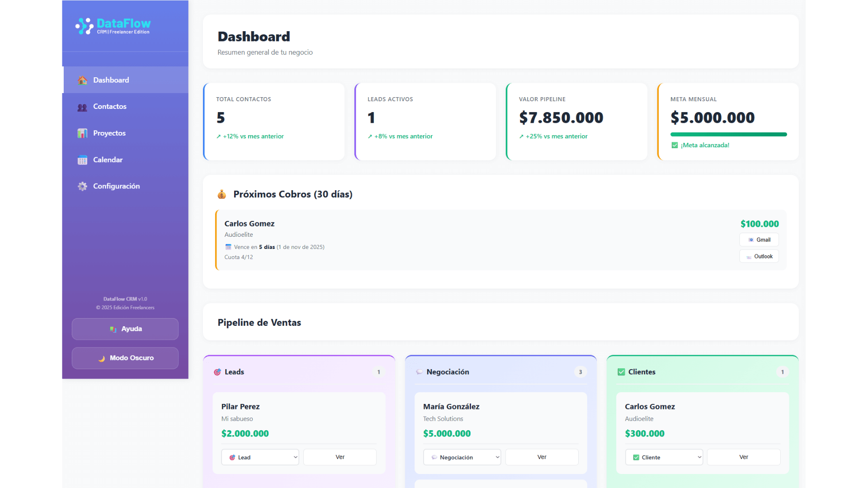The width and height of the screenshot is (868, 488).
Task: Toggle Modo Oscuro dark mode
Action: click(x=125, y=358)
